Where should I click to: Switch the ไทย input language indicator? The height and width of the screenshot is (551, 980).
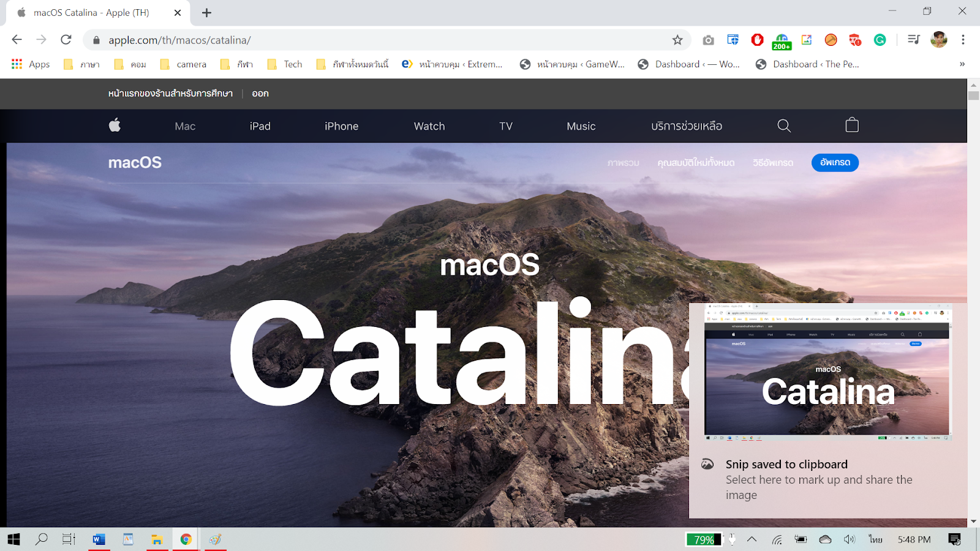coord(875,539)
